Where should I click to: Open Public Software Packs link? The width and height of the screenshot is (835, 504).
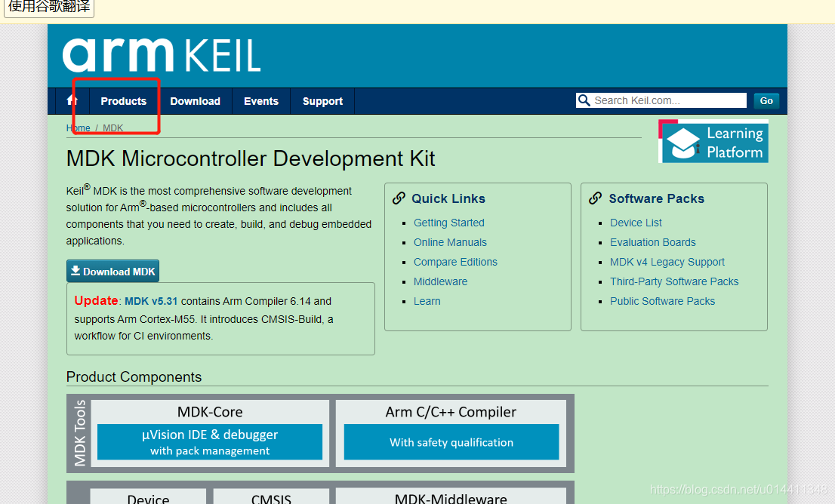tap(662, 301)
